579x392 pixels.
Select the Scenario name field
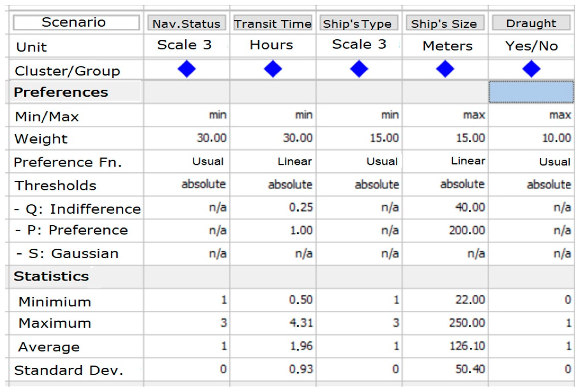(x=76, y=23)
